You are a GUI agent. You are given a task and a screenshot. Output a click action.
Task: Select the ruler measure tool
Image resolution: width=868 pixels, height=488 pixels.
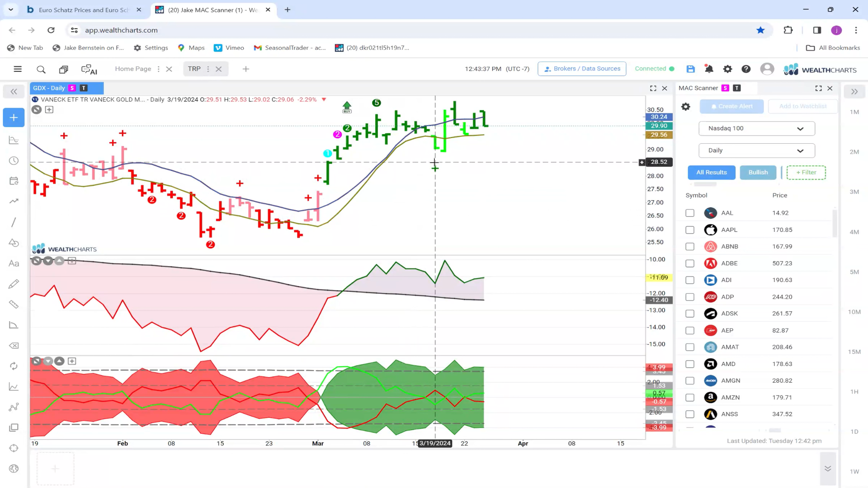14,304
